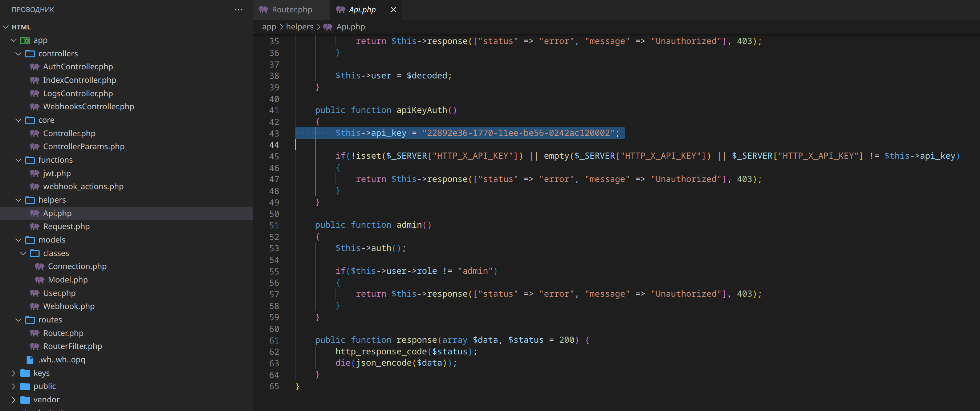Click the file icon of .wh..wh..opq

pos(30,360)
